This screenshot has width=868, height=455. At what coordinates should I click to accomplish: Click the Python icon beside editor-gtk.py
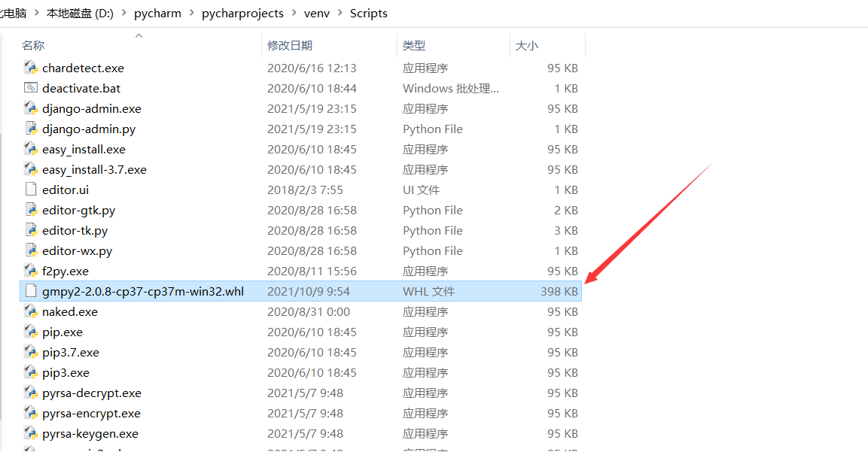[31, 210]
